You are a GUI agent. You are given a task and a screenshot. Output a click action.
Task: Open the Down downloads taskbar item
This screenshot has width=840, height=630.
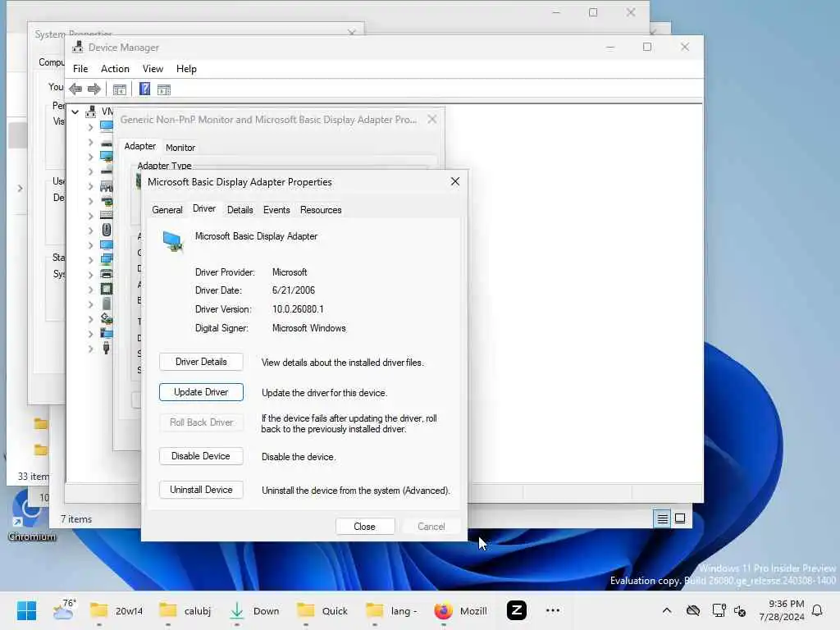pos(254,610)
